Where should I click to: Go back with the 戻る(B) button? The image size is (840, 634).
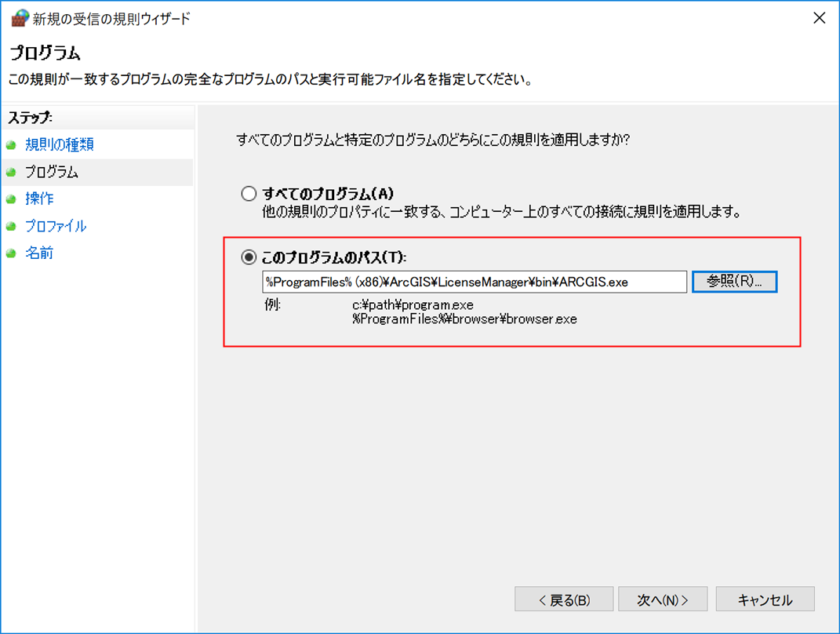tap(564, 600)
